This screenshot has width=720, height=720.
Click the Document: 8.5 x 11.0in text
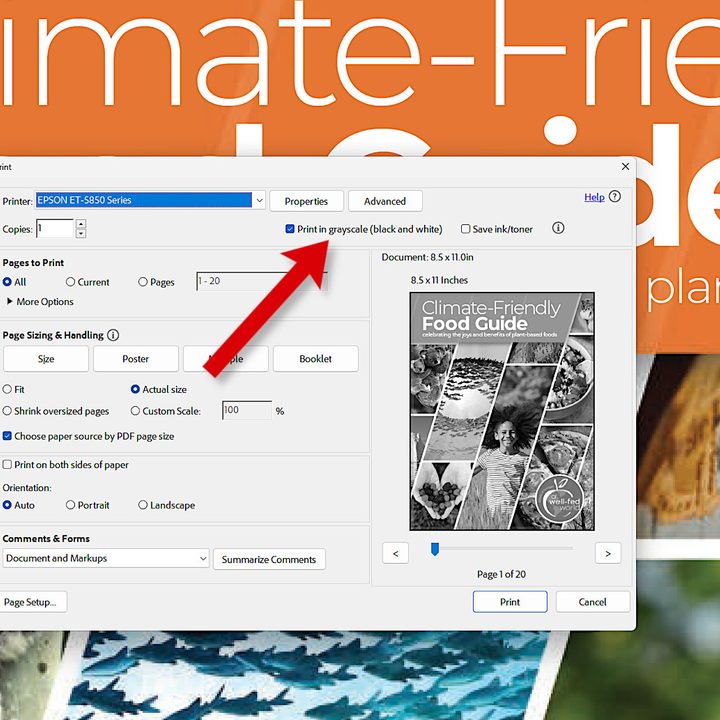pyautogui.click(x=428, y=257)
